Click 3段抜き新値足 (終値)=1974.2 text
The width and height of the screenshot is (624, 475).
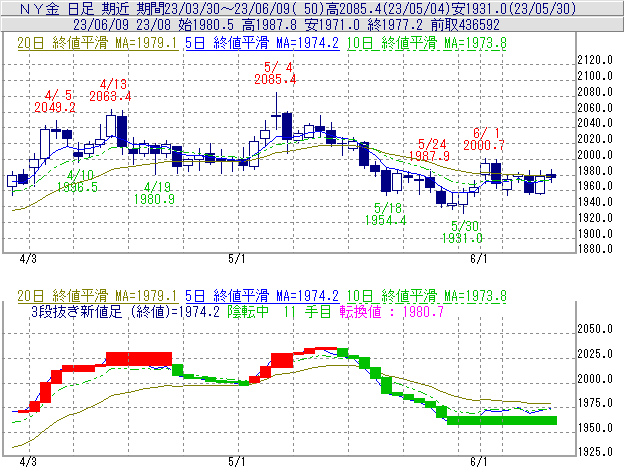tap(125, 311)
